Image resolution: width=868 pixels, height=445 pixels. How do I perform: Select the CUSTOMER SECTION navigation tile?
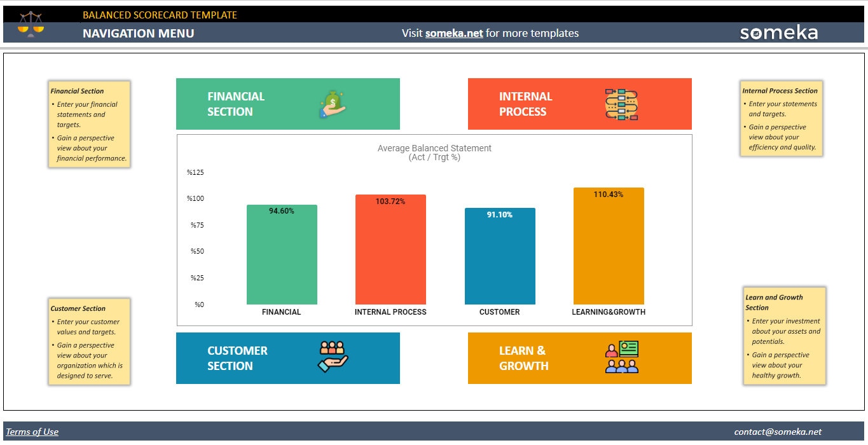[x=254, y=358]
